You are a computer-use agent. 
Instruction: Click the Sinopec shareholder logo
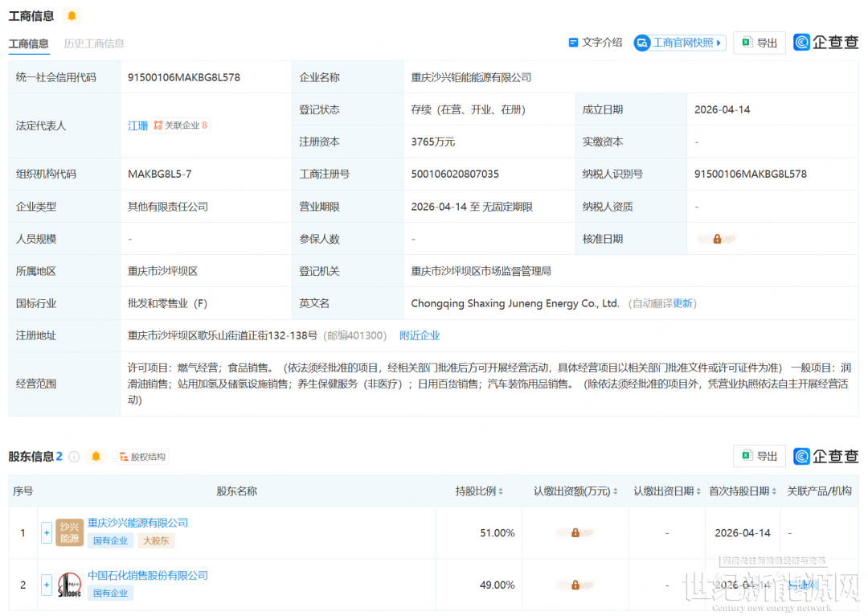(69, 585)
